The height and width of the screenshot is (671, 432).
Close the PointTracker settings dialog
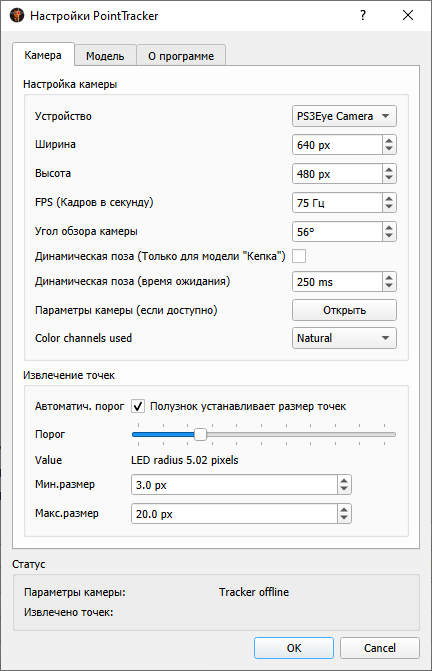point(408,15)
